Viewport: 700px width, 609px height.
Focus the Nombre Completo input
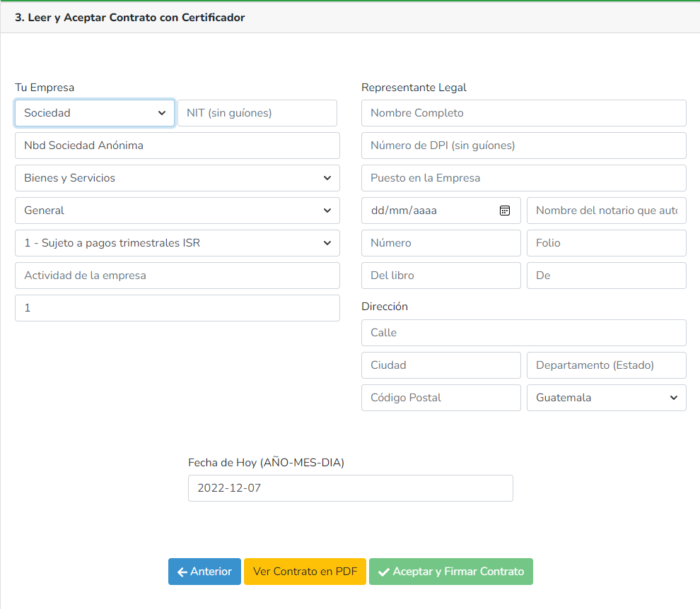pyautogui.click(x=523, y=113)
